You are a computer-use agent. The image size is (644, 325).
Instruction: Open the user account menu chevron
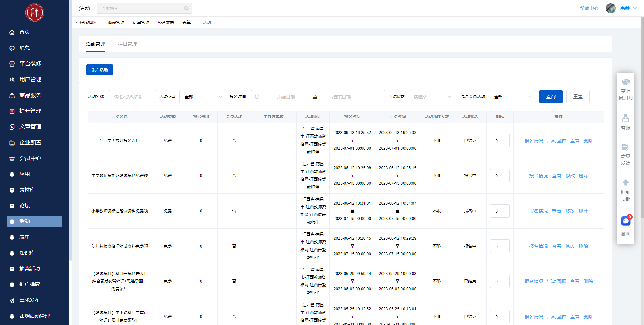pyautogui.click(x=635, y=8)
